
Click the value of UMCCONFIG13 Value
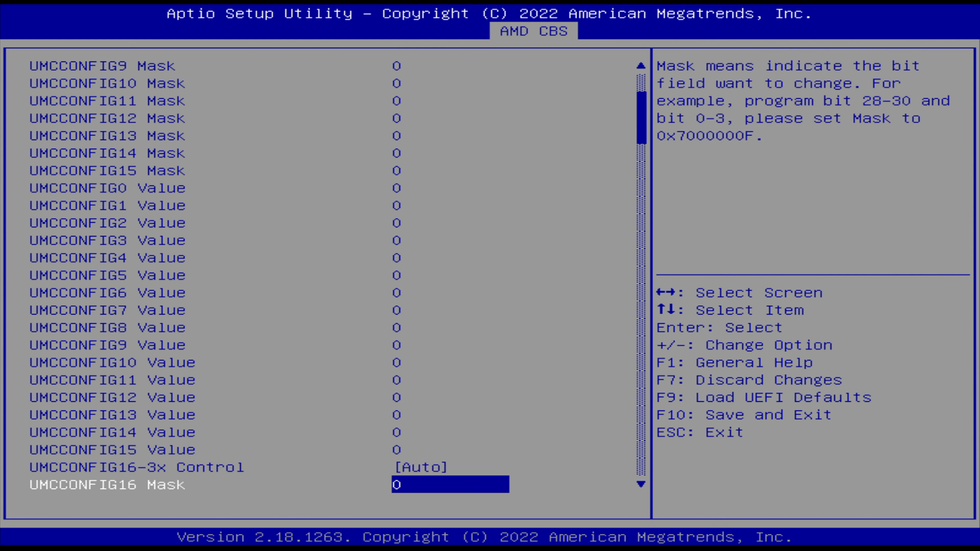[x=396, y=415]
